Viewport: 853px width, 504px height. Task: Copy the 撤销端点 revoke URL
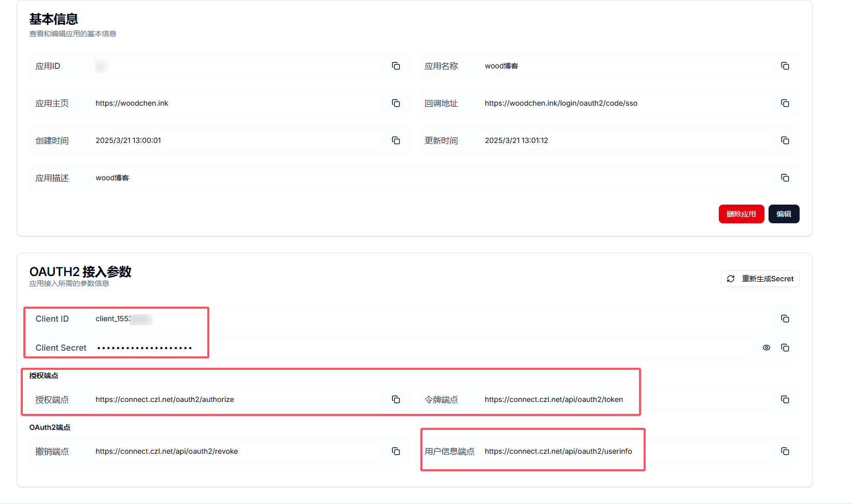click(x=396, y=451)
